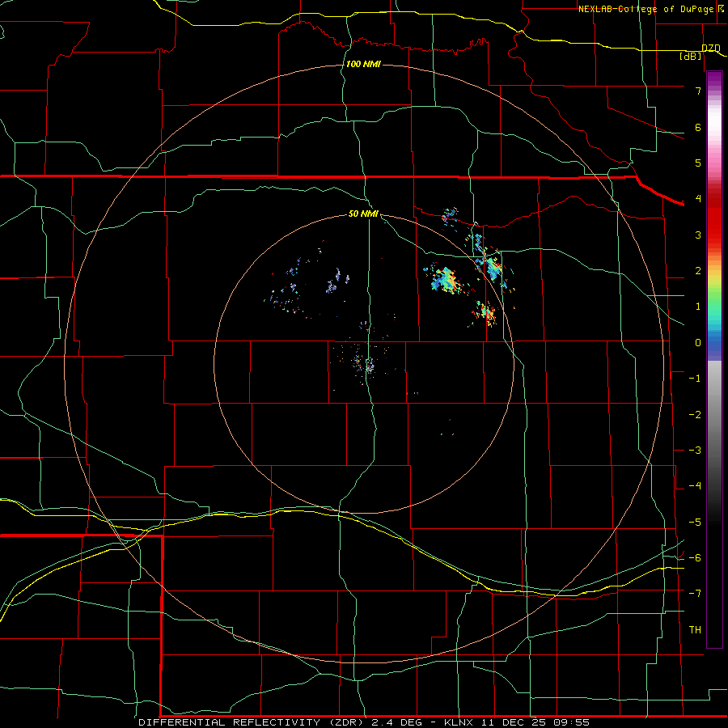Click the DZD product label above the scale

pyautogui.click(x=711, y=48)
